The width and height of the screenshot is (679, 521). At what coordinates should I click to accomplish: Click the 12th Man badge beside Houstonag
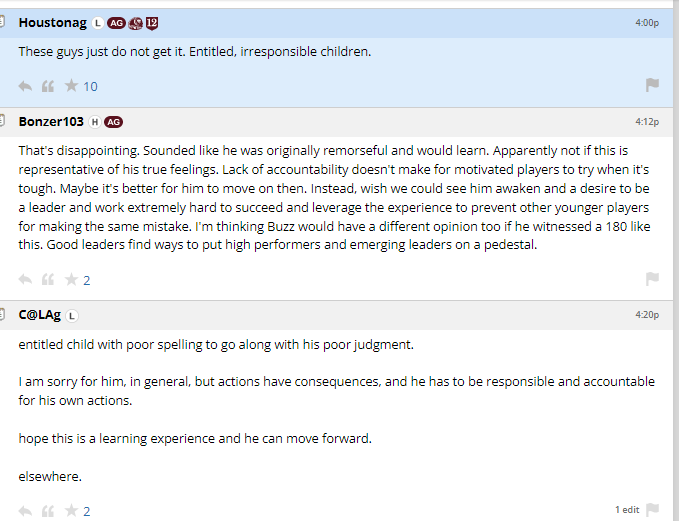pos(153,23)
